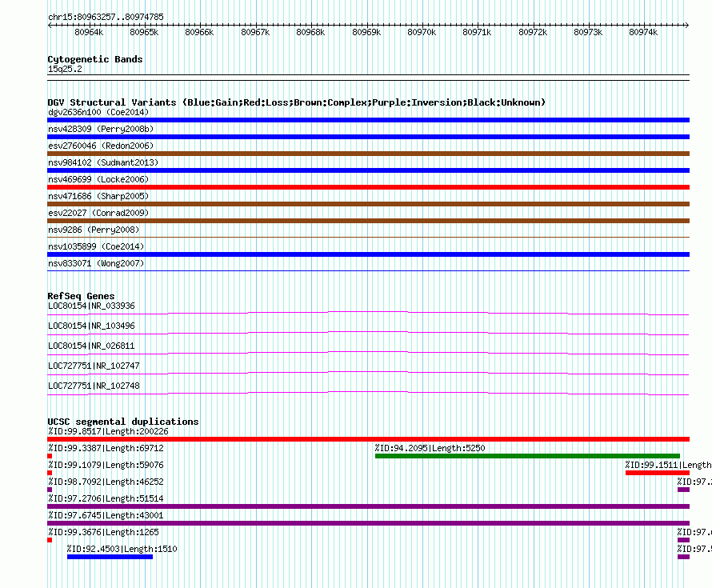Open variant esv2760046 (Redon2006)

tap(101, 146)
